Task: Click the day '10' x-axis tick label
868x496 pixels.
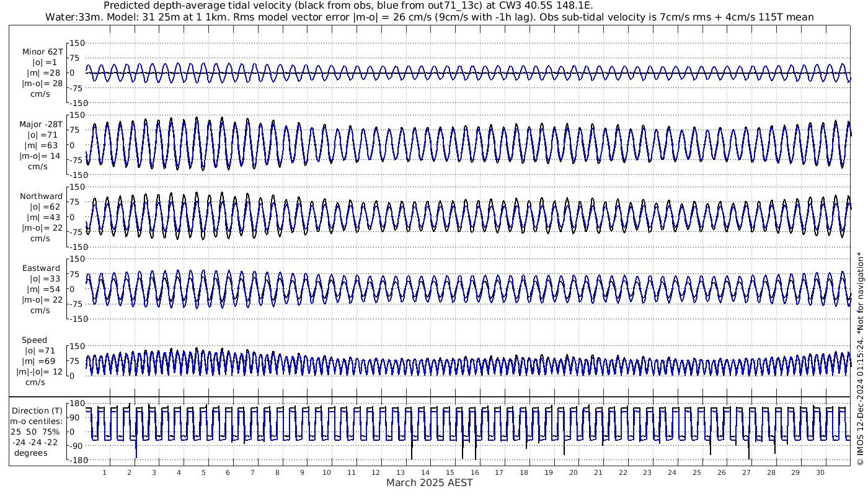Action: click(327, 472)
